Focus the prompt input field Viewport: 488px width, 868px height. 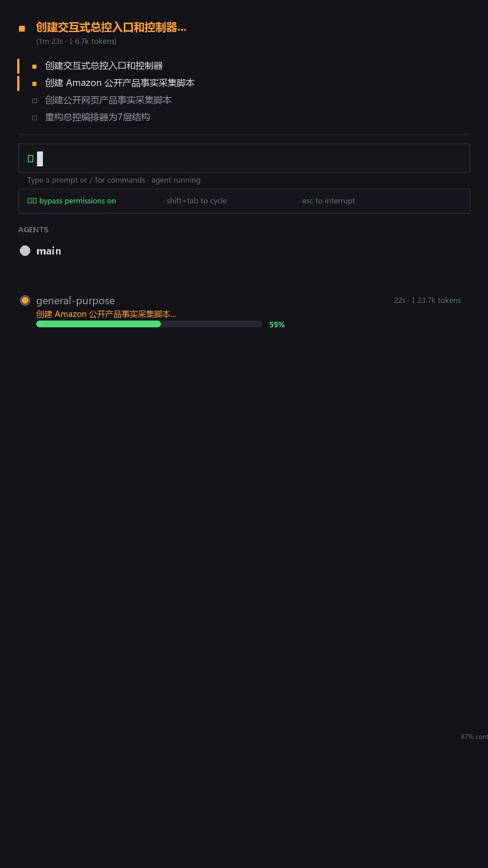244,158
